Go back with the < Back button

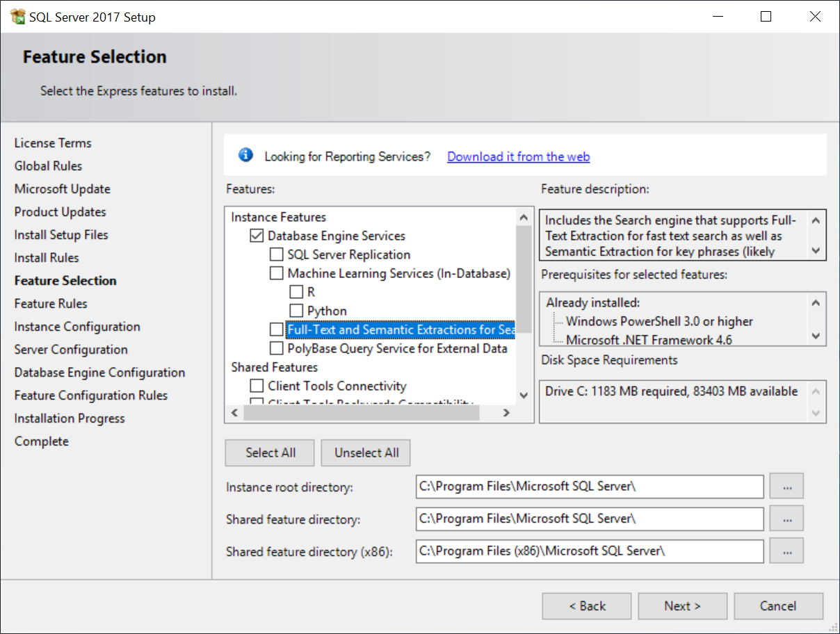pos(587,606)
